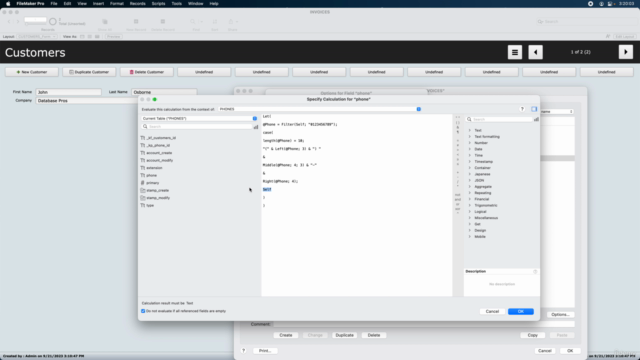Expand the Timestamp functions category

(470, 162)
